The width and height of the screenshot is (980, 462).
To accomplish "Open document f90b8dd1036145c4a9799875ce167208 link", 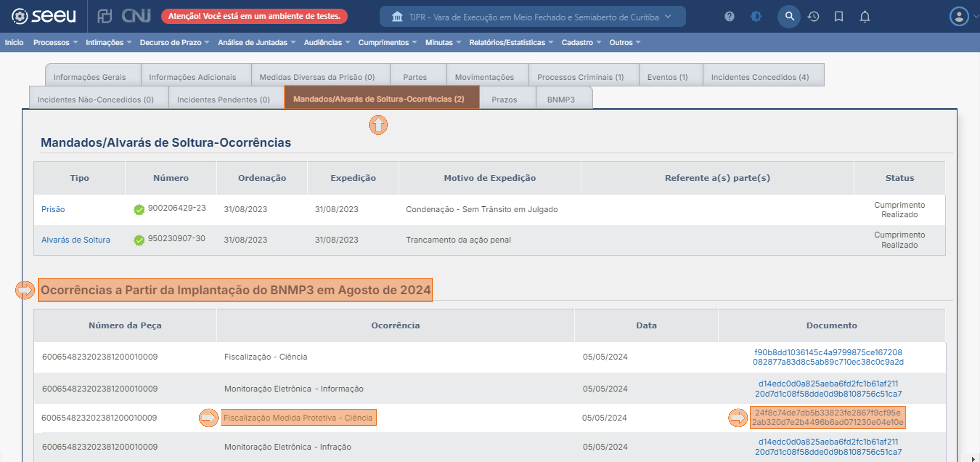I will [828, 357].
